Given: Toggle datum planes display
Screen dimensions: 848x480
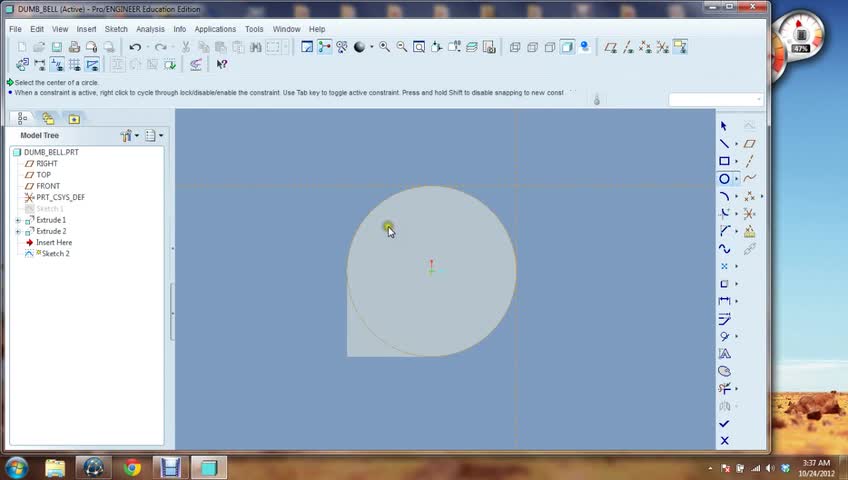Looking at the screenshot, I should click(611, 48).
